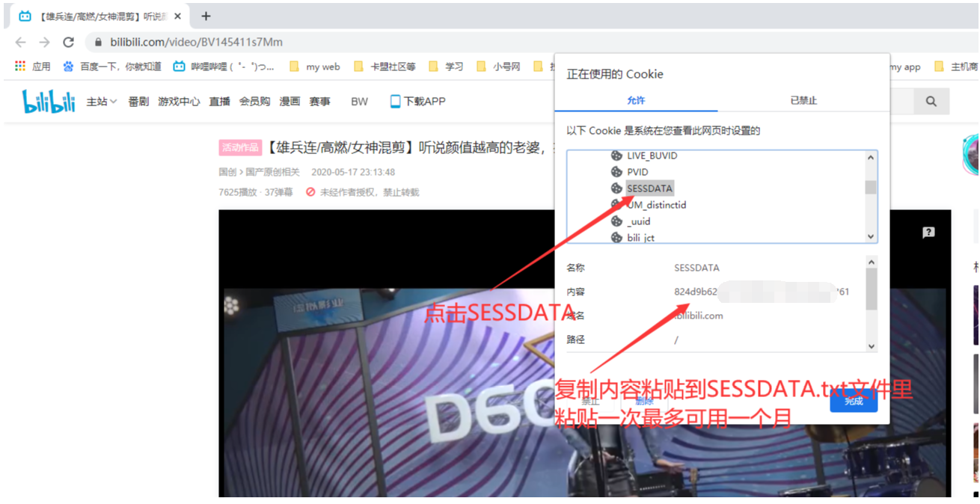Click the bilibili.com address bar URL
980x504 pixels.
pyautogui.click(x=197, y=43)
